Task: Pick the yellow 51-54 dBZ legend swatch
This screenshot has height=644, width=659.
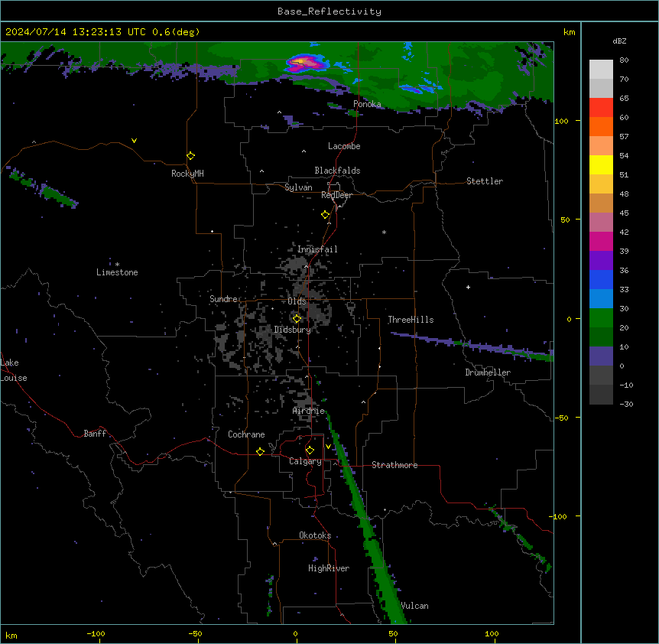Action: [x=601, y=164]
